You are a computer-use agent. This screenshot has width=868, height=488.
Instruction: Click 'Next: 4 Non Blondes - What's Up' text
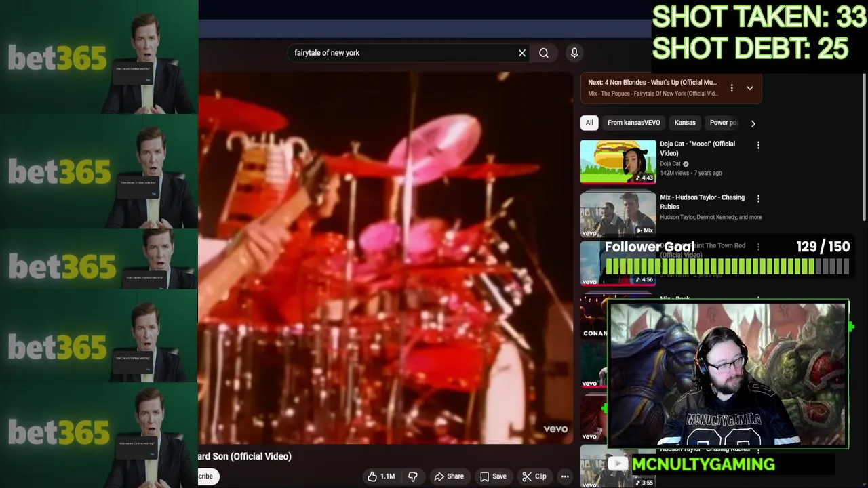652,83
